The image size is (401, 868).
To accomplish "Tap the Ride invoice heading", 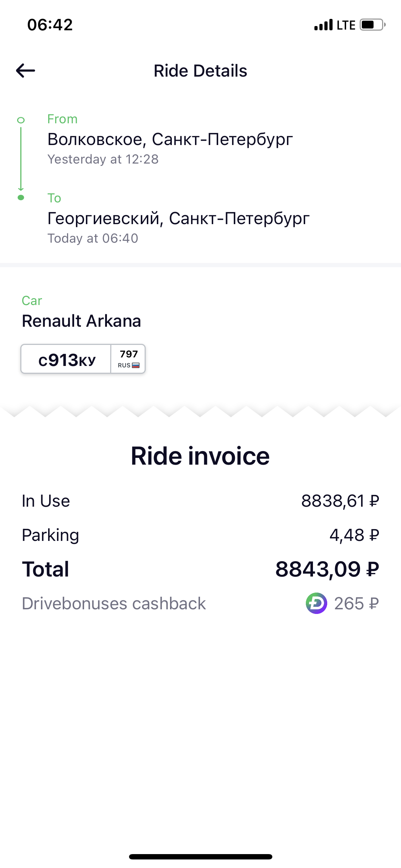I will pos(200,456).
